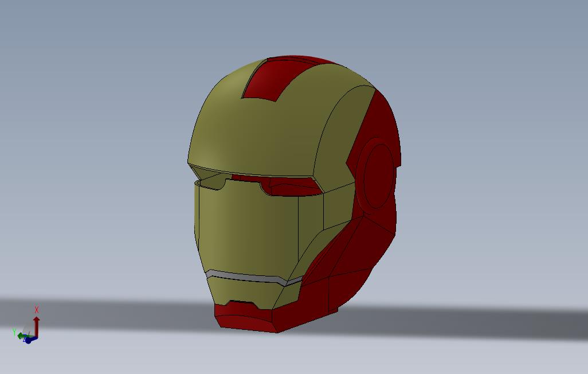The height and width of the screenshot is (374, 588).
Task: Click the blue Z axis of the triad
Action: coord(30,340)
